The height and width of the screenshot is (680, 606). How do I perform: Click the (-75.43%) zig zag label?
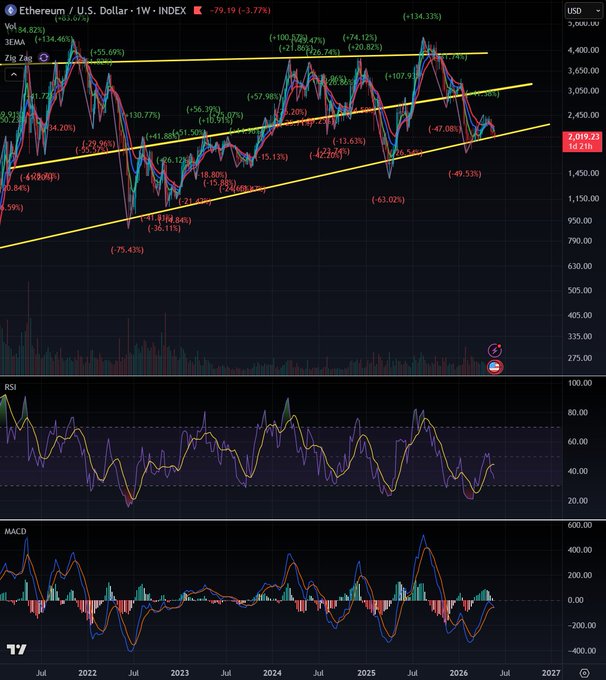tap(127, 250)
